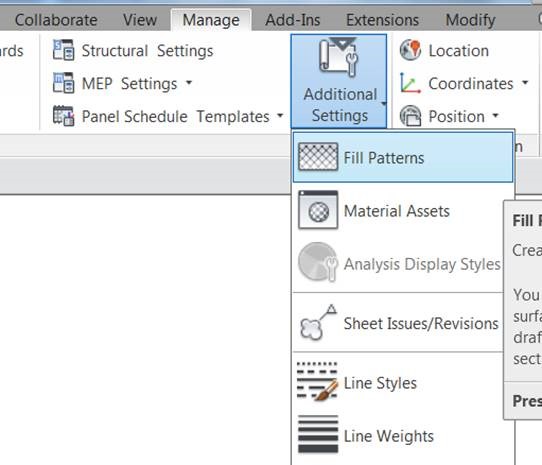The image size is (542, 465).
Task: Click the Material Assets sphere icon
Action: [x=318, y=210]
